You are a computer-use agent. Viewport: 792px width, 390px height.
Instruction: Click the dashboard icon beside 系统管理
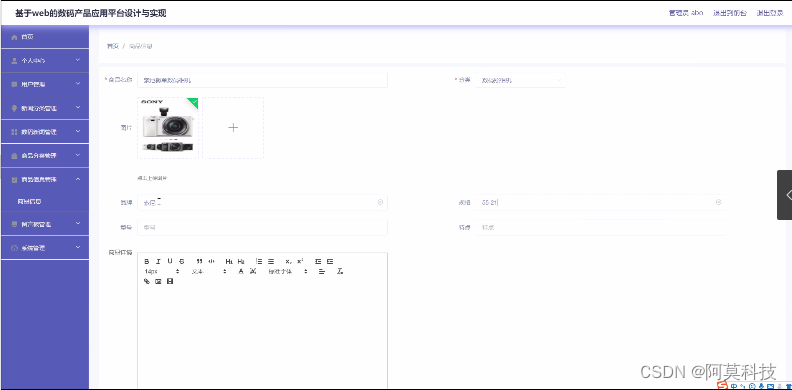(x=14, y=248)
